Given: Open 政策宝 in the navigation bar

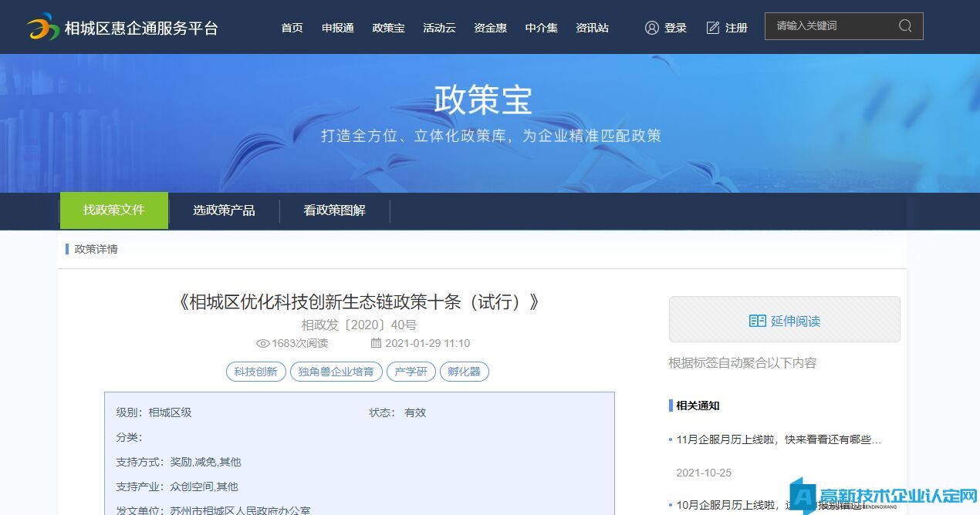Looking at the screenshot, I should tap(388, 28).
